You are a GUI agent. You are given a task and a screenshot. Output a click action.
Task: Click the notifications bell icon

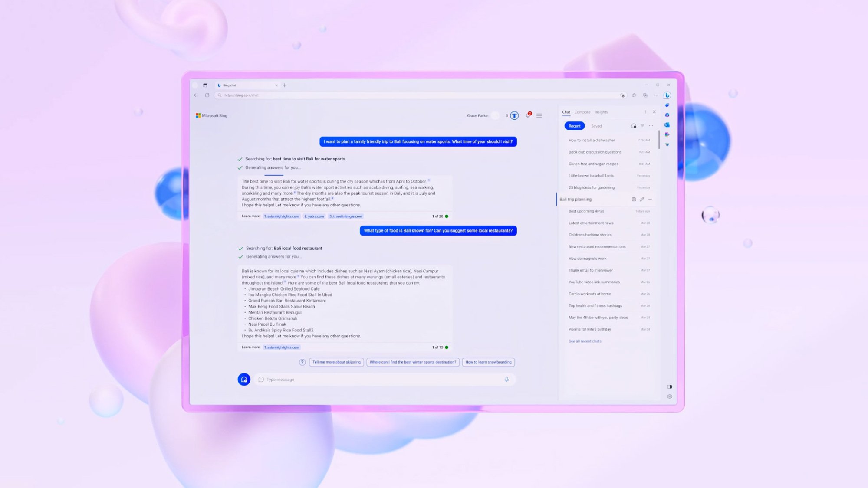tap(528, 115)
